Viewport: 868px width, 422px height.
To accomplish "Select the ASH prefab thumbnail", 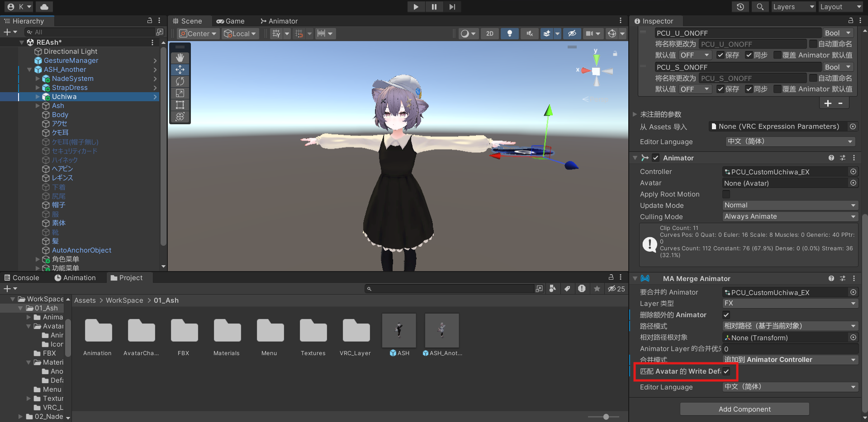I will [x=398, y=331].
